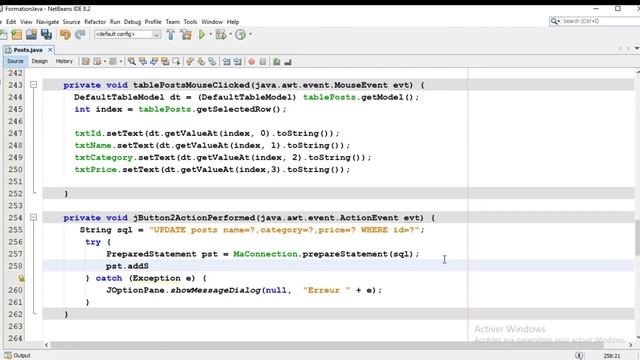The height and width of the screenshot is (360, 640).
Task: Toggle Bookmark on current line
Action: tap(212, 62)
